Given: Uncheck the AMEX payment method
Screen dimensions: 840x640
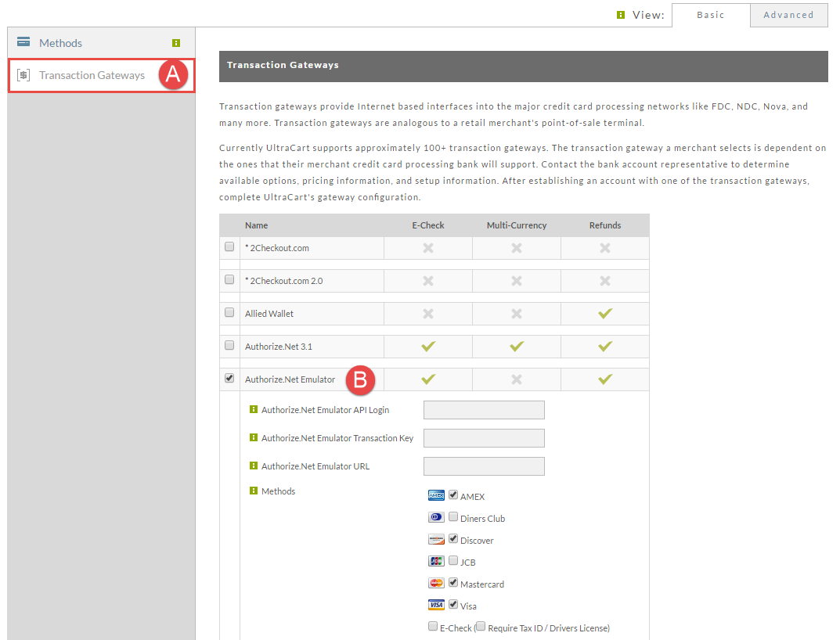Looking at the screenshot, I should [x=453, y=494].
